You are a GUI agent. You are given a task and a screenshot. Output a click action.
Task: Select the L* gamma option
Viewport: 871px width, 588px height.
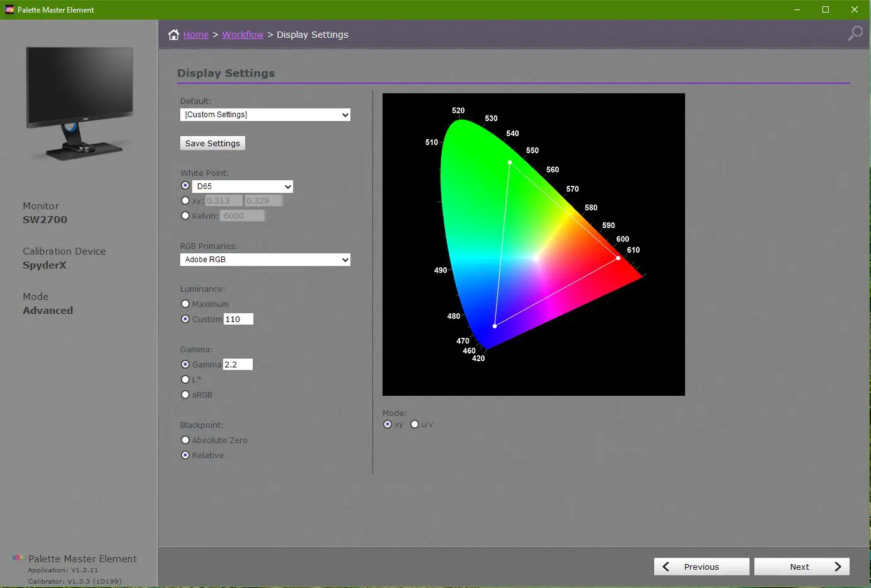(x=185, y=379)
